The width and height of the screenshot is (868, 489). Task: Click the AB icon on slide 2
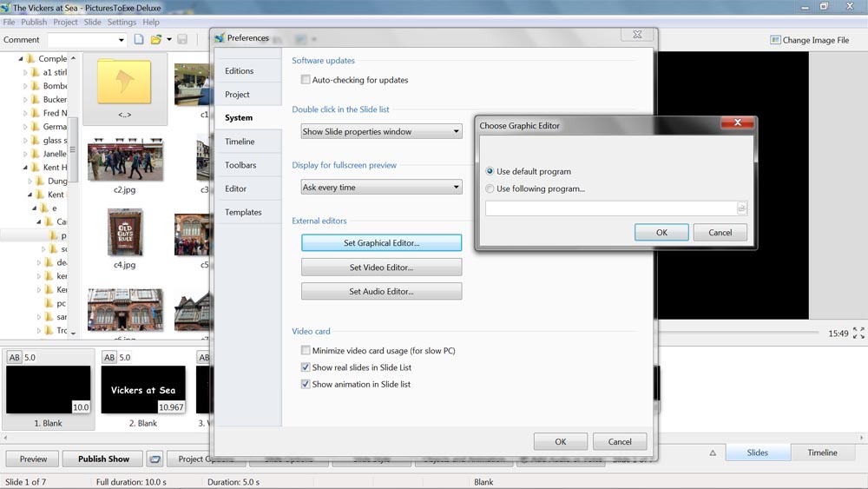109,357
